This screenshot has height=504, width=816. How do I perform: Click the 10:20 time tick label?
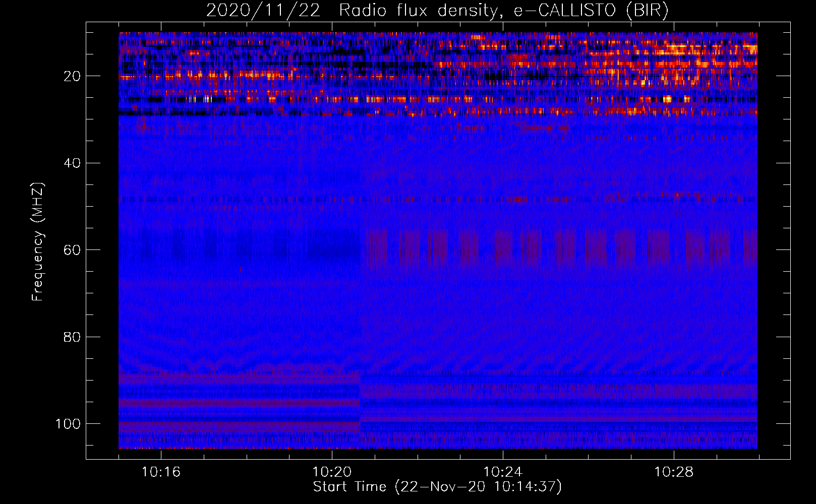tap(332, 472)
